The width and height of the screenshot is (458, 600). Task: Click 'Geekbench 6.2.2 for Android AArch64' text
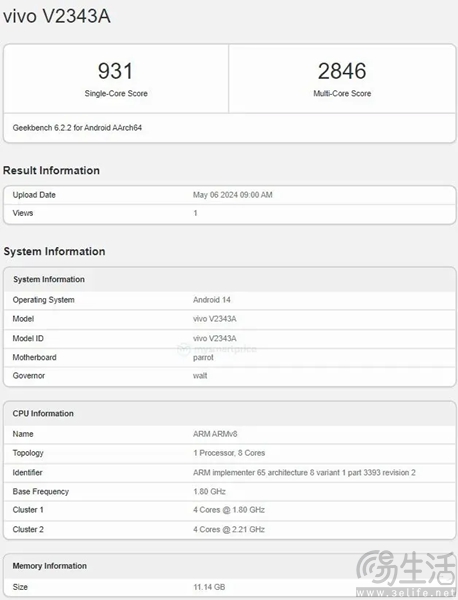pyautogui.click(x=77, y=128)
